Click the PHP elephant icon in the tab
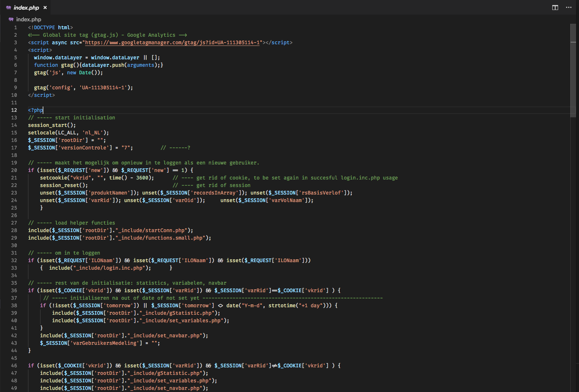The height and width of the screenshot is (392, 579). click(x=8, y=8)
